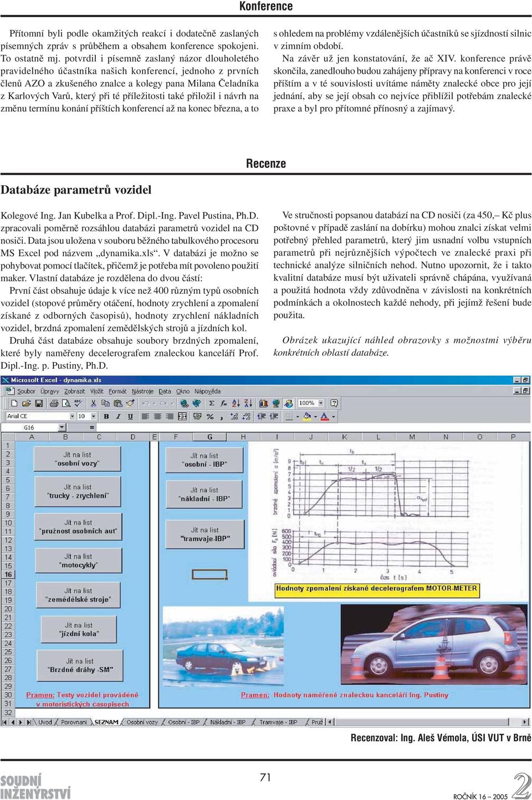Select the Format Painter brush icon

coord(130,403)
